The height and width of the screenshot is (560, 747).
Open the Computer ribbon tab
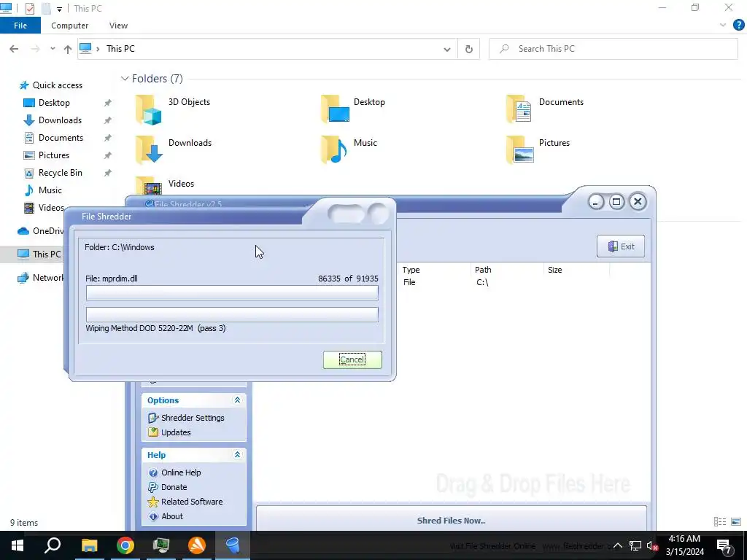[69, 26]
